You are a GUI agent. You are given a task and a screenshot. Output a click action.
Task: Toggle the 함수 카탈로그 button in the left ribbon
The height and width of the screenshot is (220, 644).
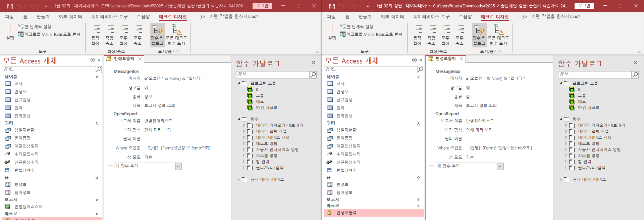coord(157,35)
